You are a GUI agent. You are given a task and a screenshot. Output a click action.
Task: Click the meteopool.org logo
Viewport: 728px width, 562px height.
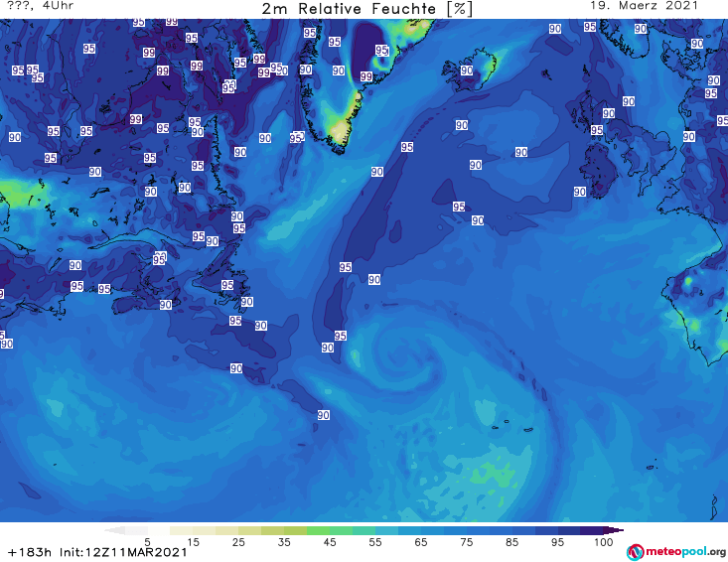[676, 552]
